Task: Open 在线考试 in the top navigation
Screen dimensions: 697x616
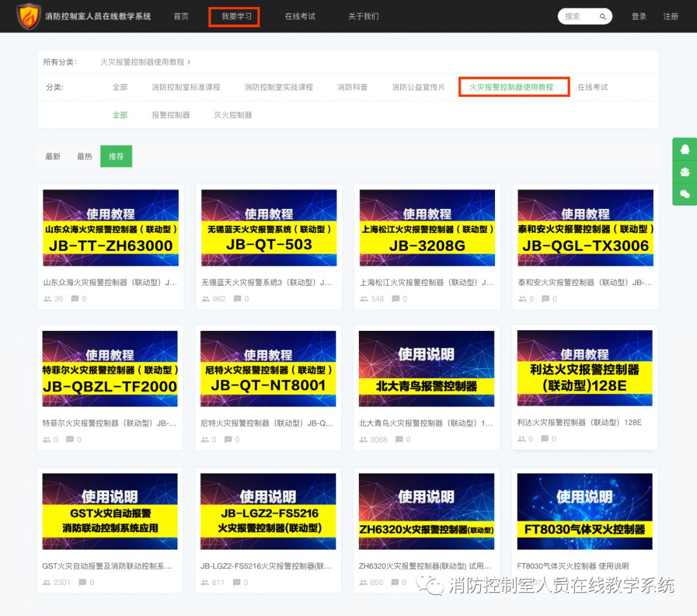Action: click(x=300, y=16)
